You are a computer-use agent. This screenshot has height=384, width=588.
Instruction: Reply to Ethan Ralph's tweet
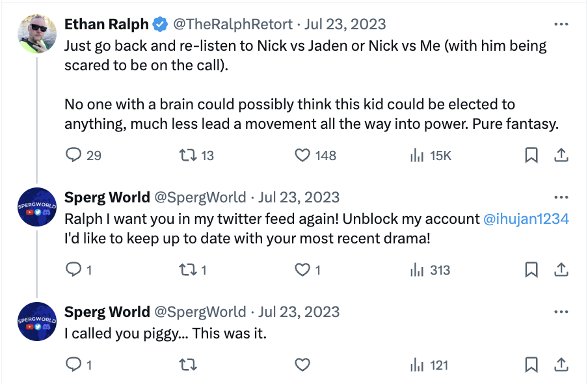point(75,156)
